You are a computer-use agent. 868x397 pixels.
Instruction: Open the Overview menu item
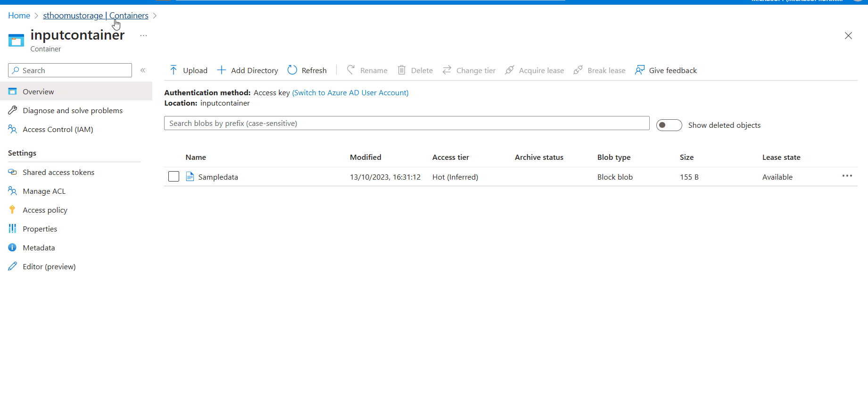(76, 91)
